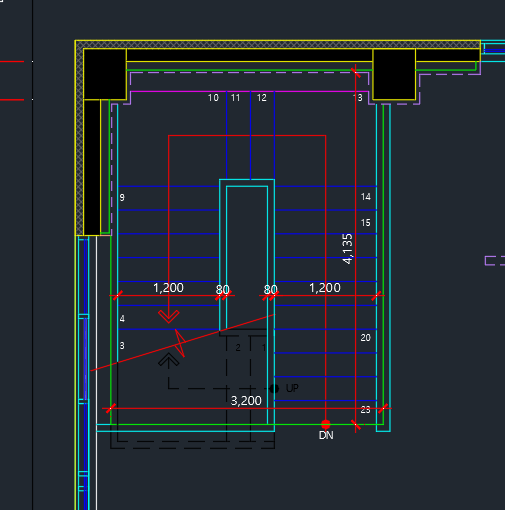Select the large black column at top-left corner
The width and height of the screenshot is (505, 510).
click(105, 74)
